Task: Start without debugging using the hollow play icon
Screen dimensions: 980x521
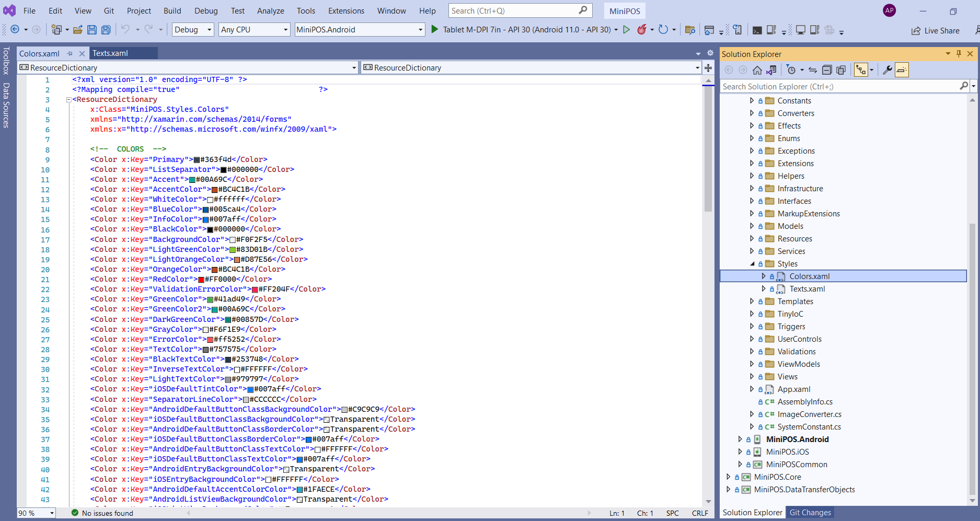Action: click(626, 30)
